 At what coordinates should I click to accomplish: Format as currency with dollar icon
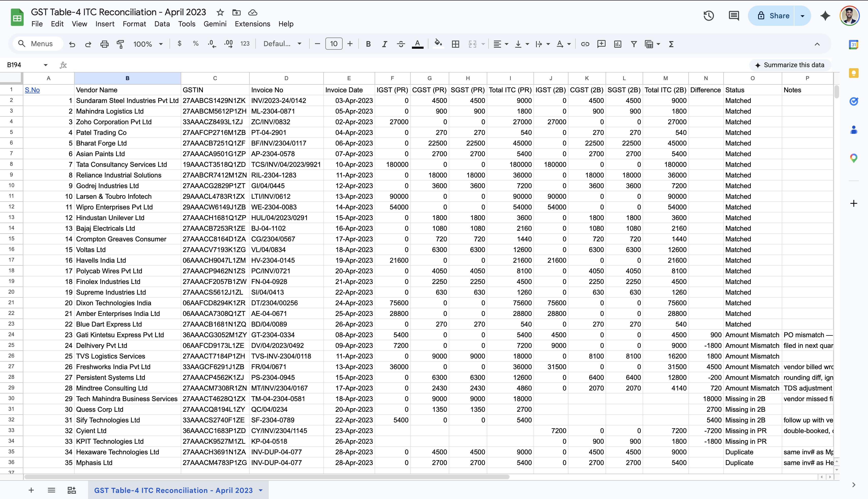(179, 44)
